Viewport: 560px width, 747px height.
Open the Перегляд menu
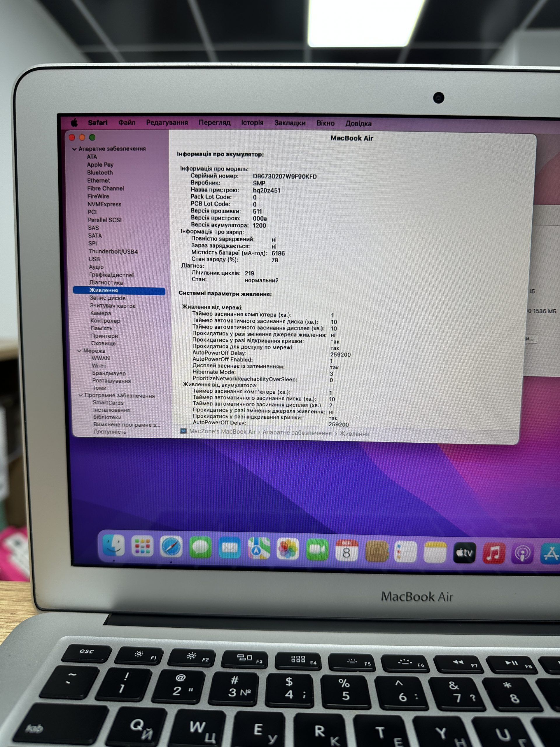(214, 123)
